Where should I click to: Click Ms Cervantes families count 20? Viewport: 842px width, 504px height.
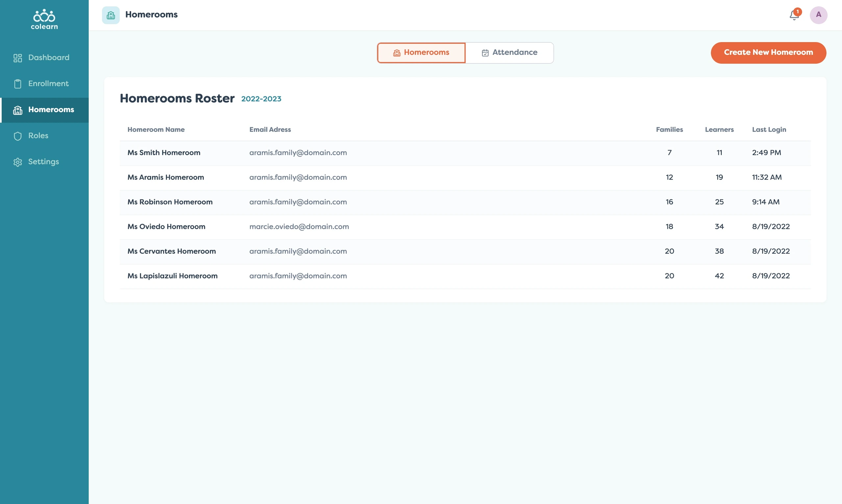point(669,251)
